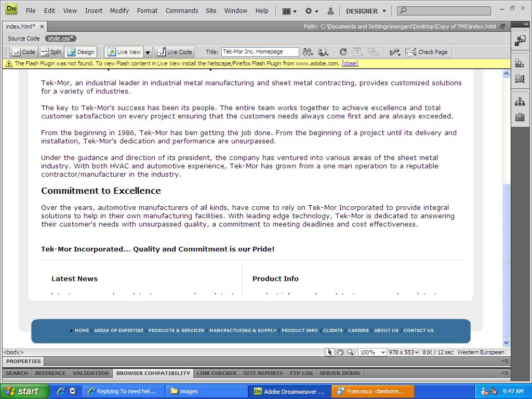
Task: Restore down the document window
Action: coord(503,26)
